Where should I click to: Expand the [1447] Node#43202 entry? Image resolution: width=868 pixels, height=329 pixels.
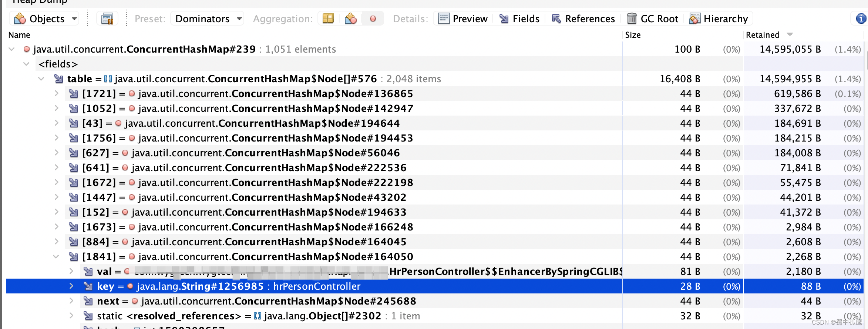coord(56,197)
